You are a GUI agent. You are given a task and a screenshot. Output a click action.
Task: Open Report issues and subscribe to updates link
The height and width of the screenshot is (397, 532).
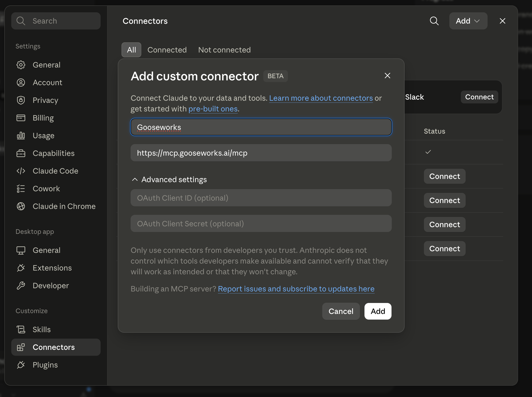(x=296, y=289)
